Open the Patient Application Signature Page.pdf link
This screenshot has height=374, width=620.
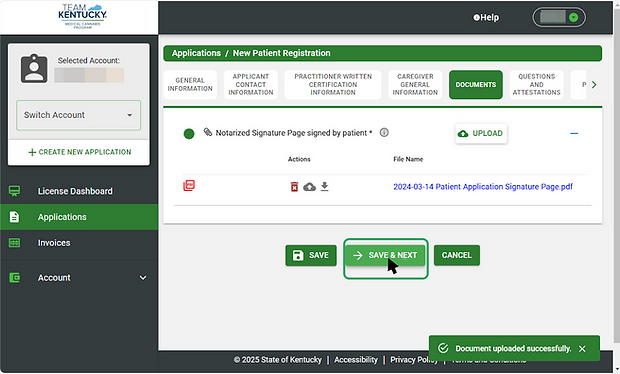(483, 187)
